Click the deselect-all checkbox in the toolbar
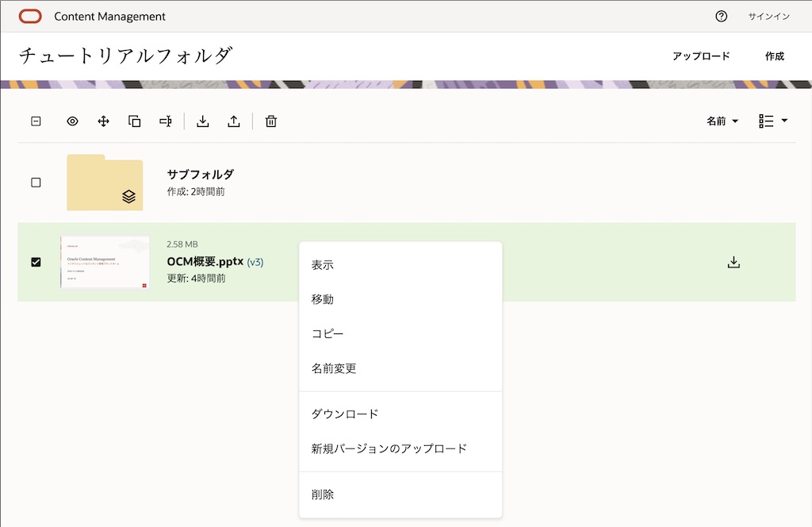Image resolution: width=812 pixels, height=527 pixels. (x=35, y=121)
